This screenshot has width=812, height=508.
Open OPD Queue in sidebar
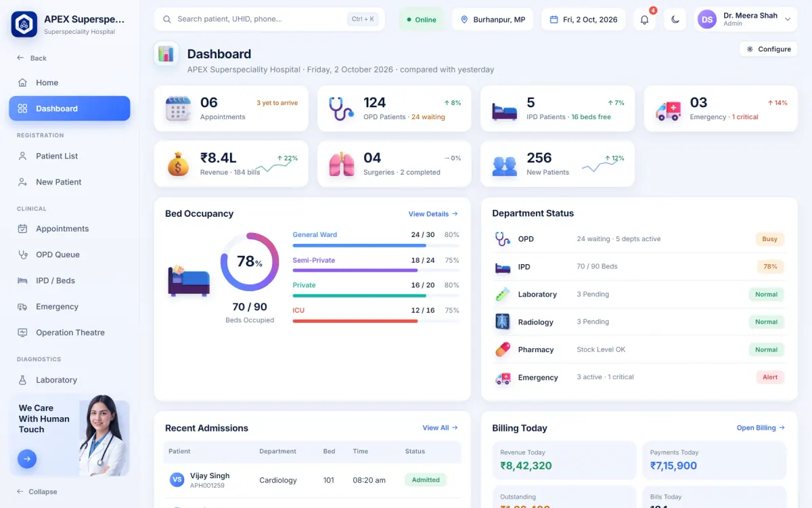[x=69, y=255]
